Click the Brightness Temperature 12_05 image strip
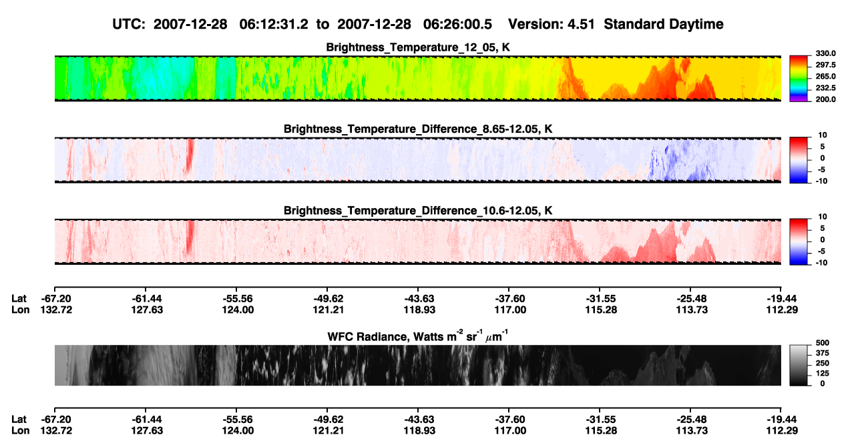This screenshot has height=445, width=868. pyautogui.click(x=418, y=78)
